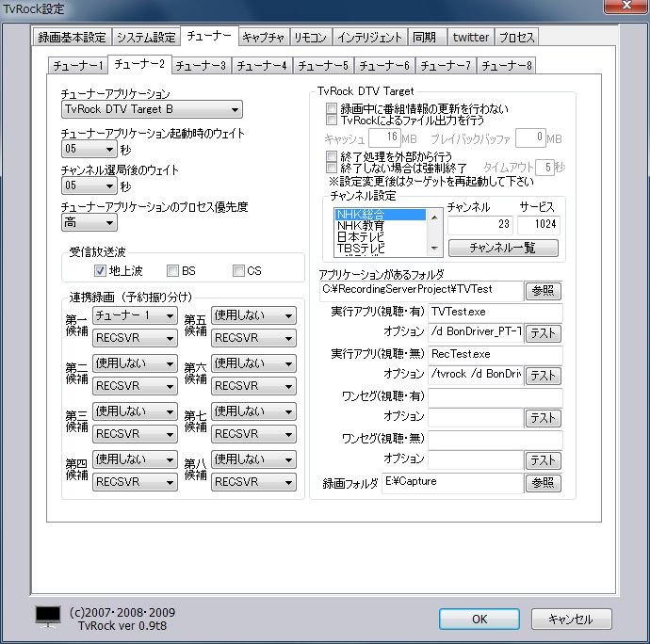Expand the channel-select wait seconds dropdown
This screenshot has height=644, width=650.
pyautogui.click(x=89, y=185)
